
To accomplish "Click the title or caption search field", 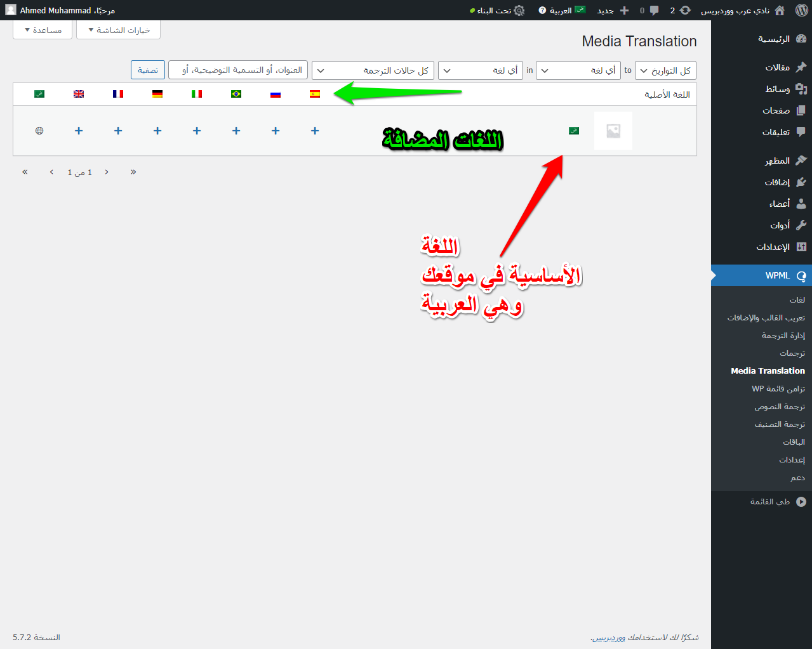I will (x=238, y=70).
